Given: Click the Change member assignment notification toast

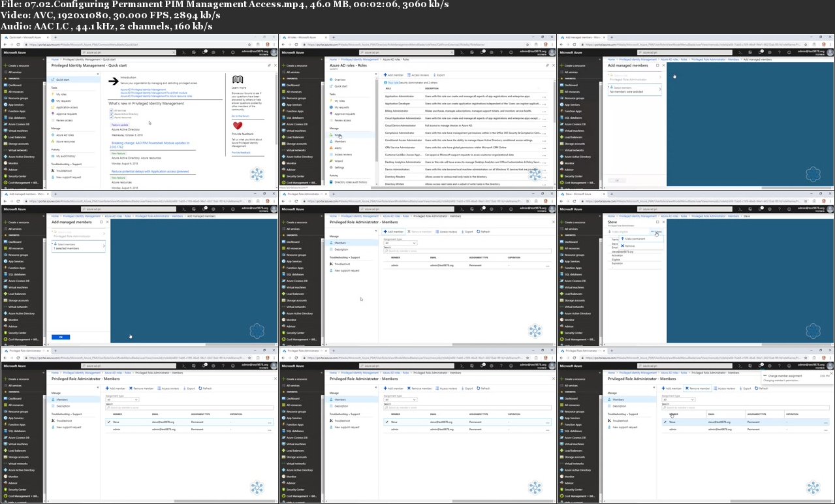Looking at the screenshot, I should point(797,378).
